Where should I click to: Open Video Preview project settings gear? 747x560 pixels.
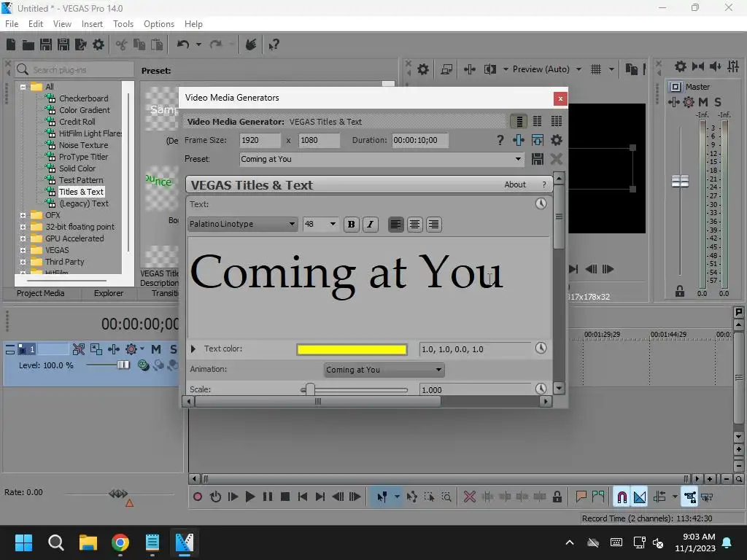tap(423, 69)
